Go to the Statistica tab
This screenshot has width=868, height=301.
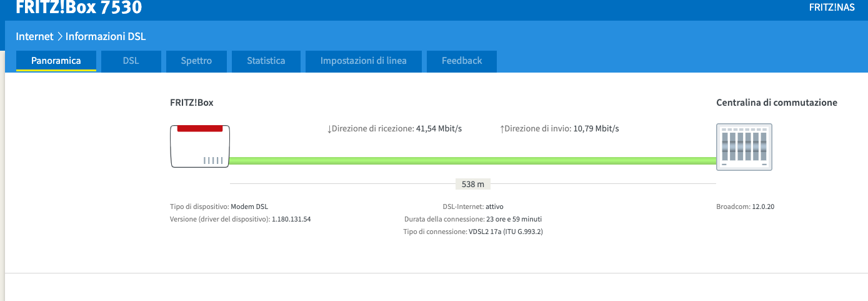click(x=266, y=61)
